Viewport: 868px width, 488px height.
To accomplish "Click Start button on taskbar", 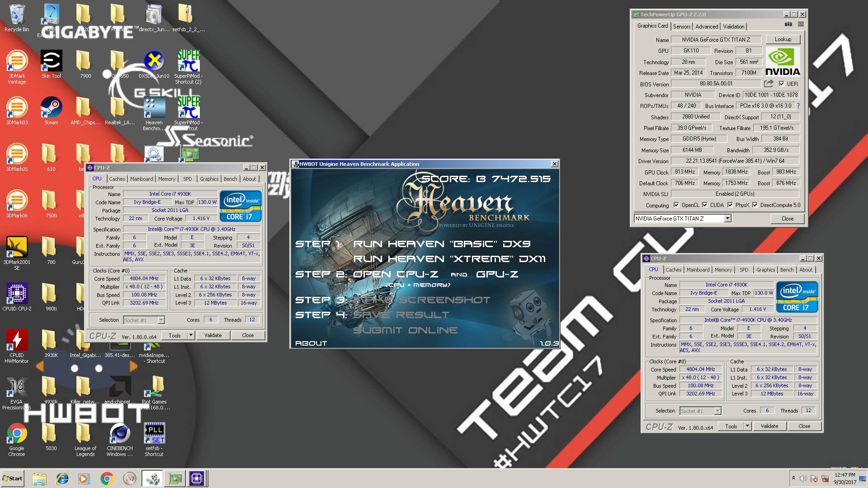I will pyautogui.click(x=12, y=478).
